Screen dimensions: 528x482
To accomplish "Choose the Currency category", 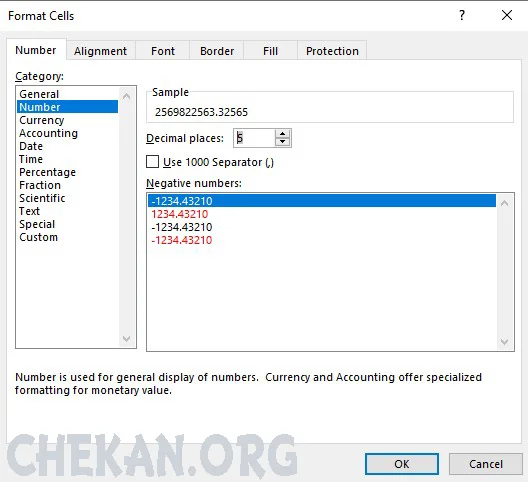I will tap(67, 120).
